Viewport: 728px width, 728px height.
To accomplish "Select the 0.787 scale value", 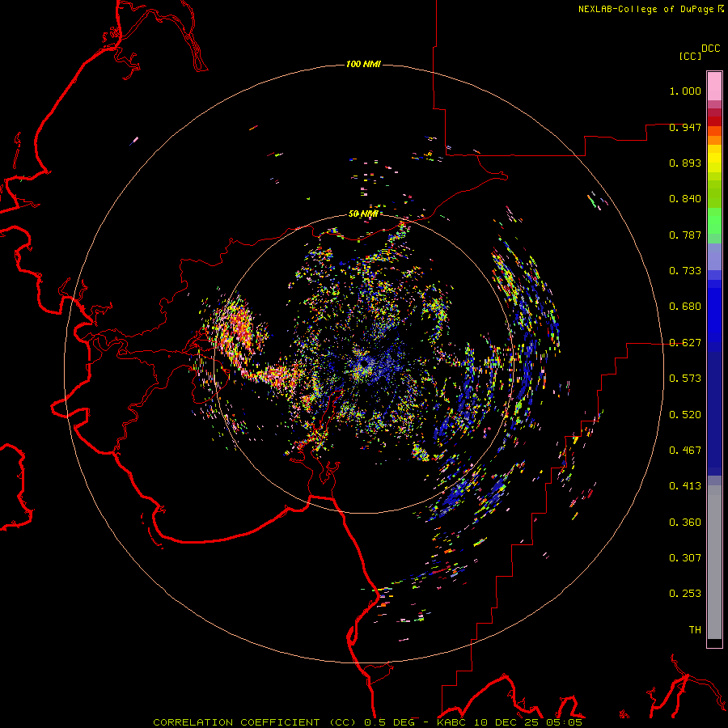I will coord(685,235).
